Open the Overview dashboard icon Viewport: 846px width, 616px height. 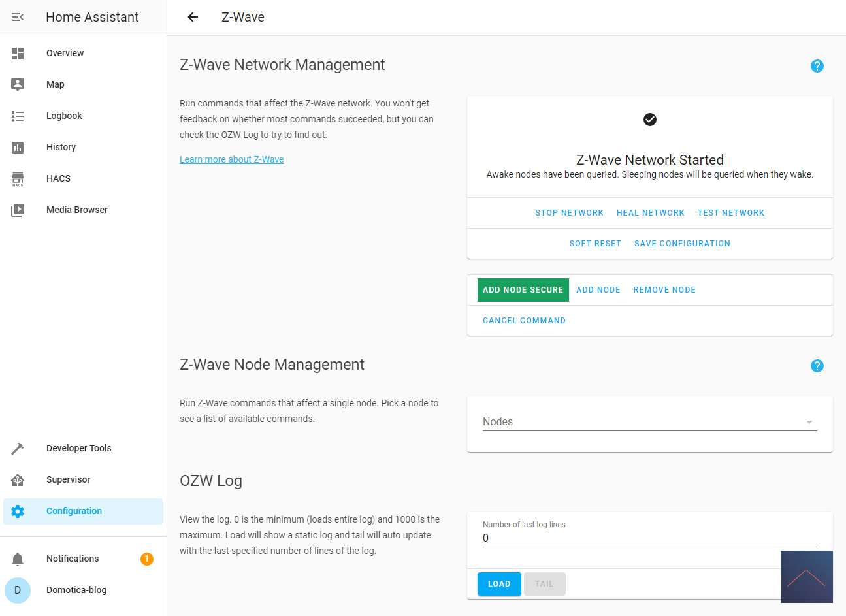pyautogui.click(x=18, y=54)
